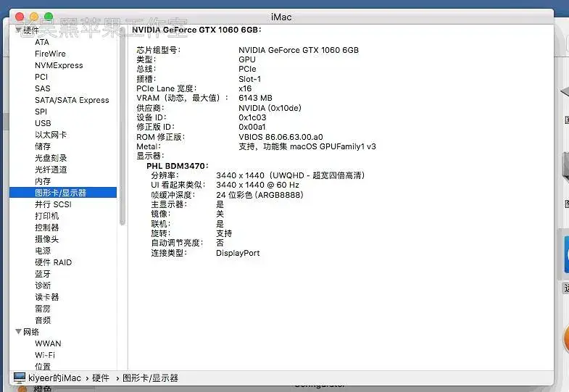Collapse the 网络 section triangle
Image resolution: width=569 pixels, height=392 pixels.
point(18,331)
